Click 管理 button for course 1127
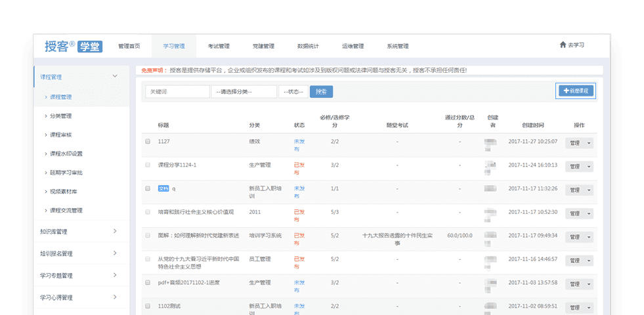This screenshot has height=315, width=644. coord(574,143)
